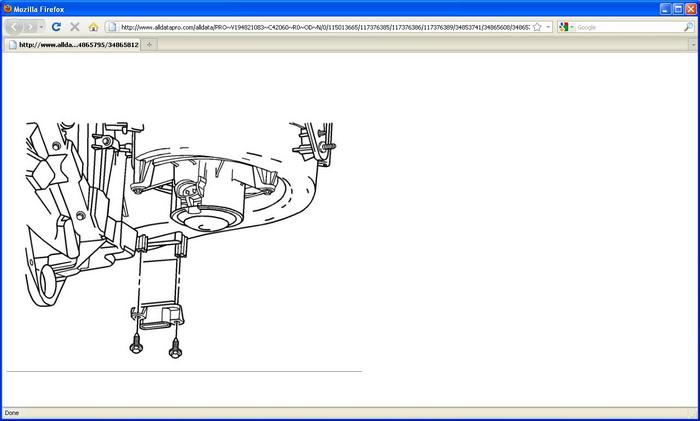Go to the Home page icon
The width and height of the screenshot is (700, 421).
click(x=93, y=27)
